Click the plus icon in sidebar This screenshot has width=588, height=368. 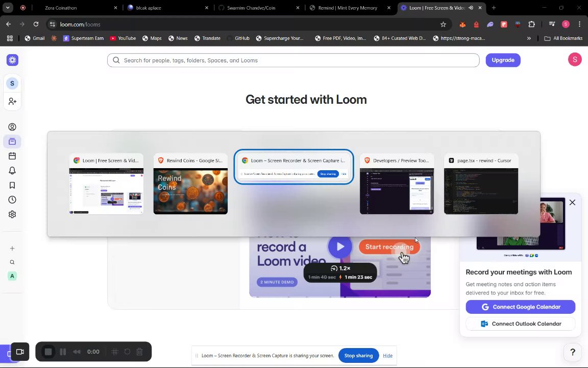(12, 248)
